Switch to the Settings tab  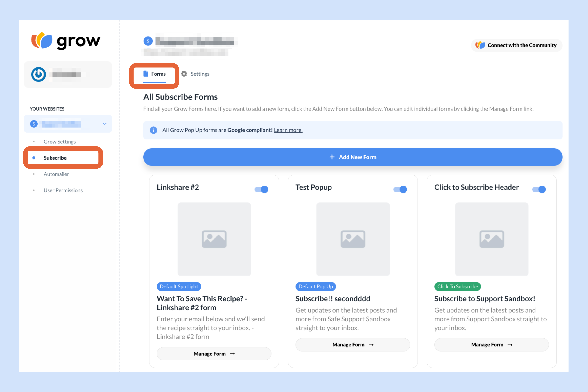coord(195,74)
